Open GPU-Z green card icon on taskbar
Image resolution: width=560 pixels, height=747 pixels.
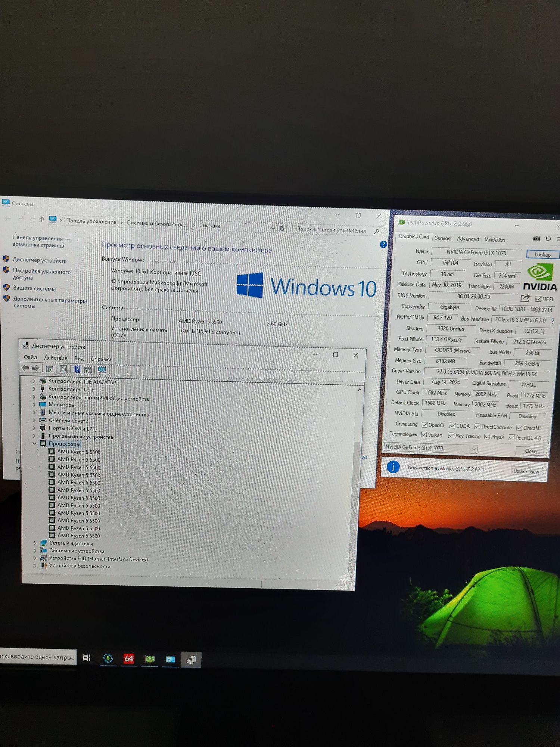coord(150,659)
